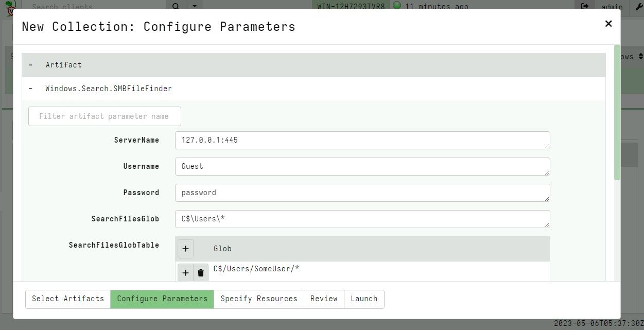
Task: Go to the Select Artifacts step
Action: [x=68, y=299]
